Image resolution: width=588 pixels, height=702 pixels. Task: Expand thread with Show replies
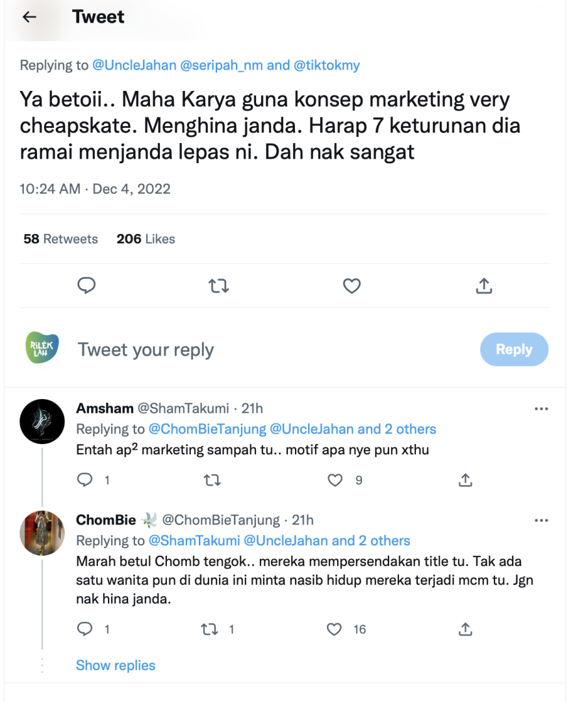(x=116, y=665)
